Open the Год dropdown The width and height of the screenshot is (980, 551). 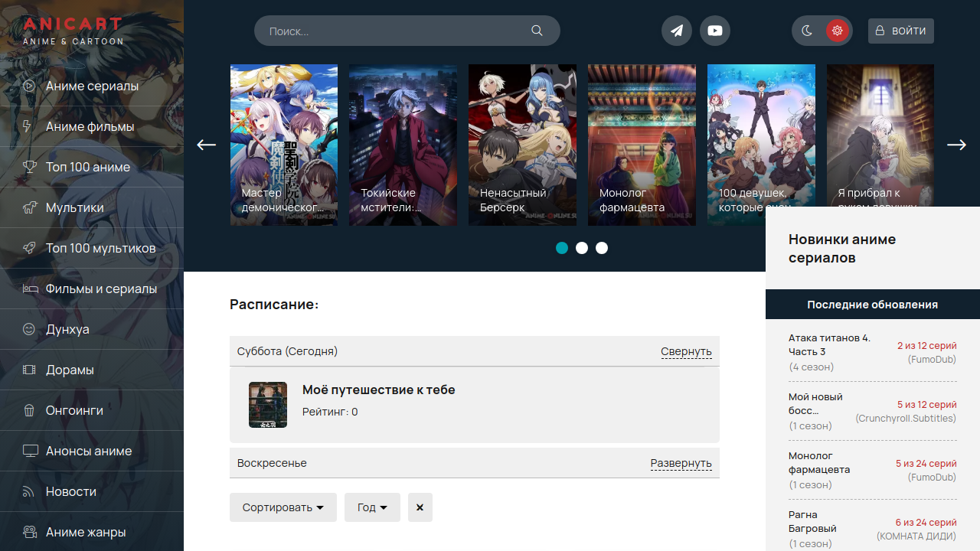(x=372, y=507)
